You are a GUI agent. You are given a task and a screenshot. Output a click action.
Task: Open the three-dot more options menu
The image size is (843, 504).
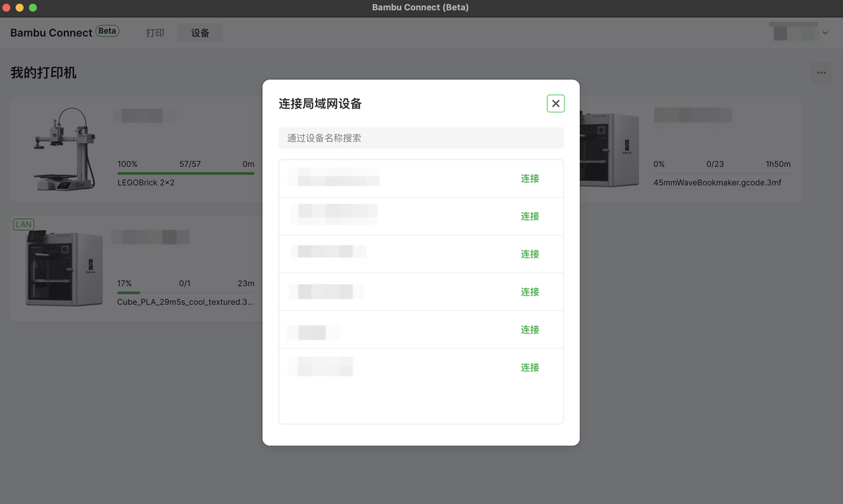(x=821, y=73)
